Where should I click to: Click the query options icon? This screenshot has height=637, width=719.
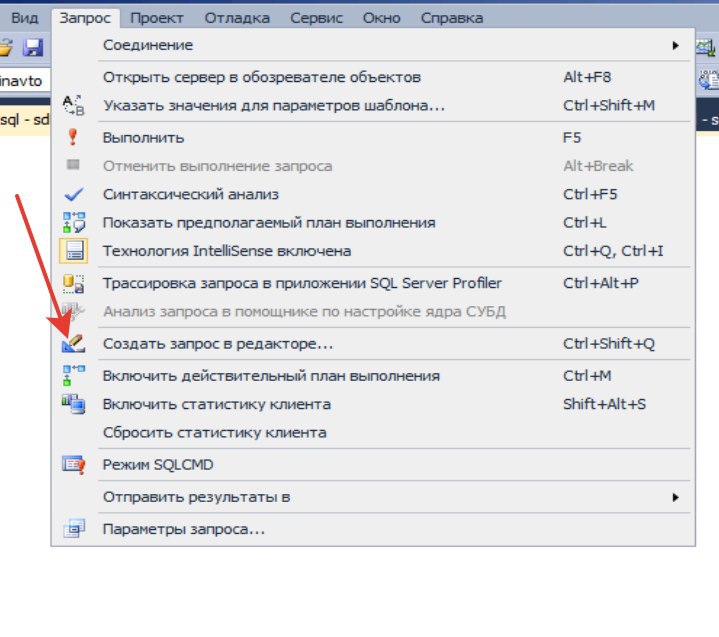coord(73,529)
